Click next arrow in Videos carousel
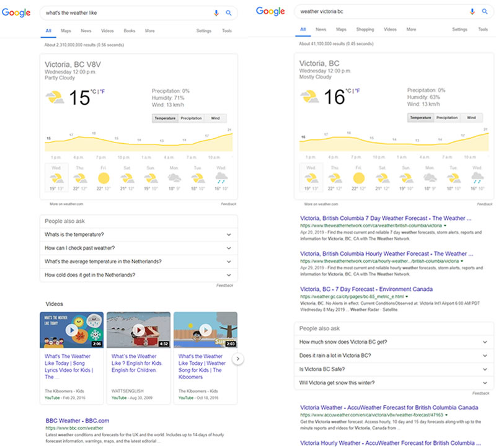The height and width of the screenshot is (448, 496). pos(238,359)
